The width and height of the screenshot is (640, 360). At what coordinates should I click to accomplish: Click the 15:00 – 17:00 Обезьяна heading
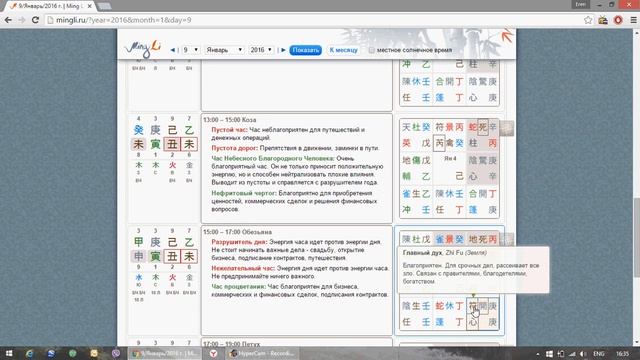pos(238,232)
